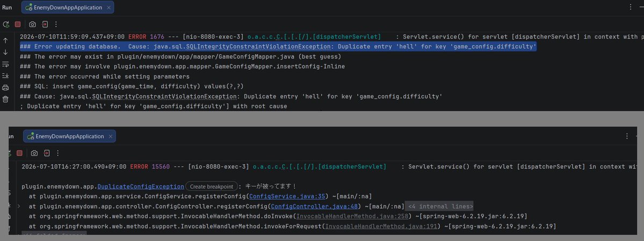Clear all output with the trash icon in upper panel
Screen dimensions: 644x241
[x=5, y=99]
